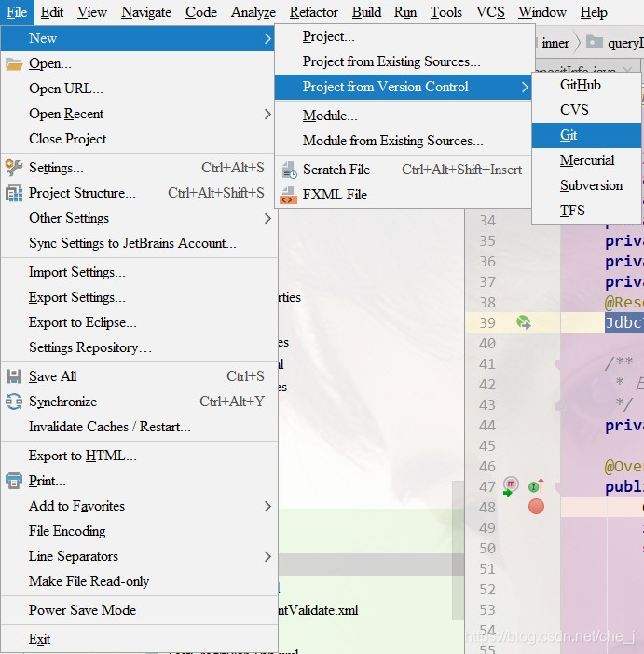Open the View menu

[92, 12]
